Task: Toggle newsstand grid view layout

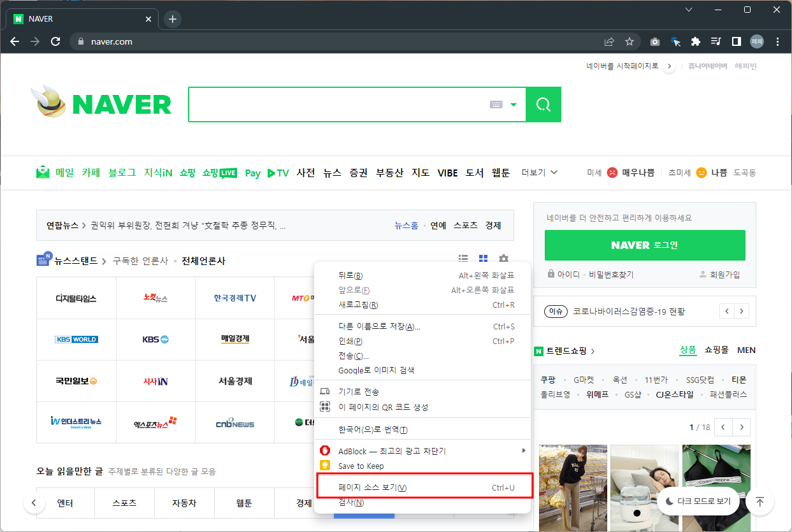Action: pos(483,258)
